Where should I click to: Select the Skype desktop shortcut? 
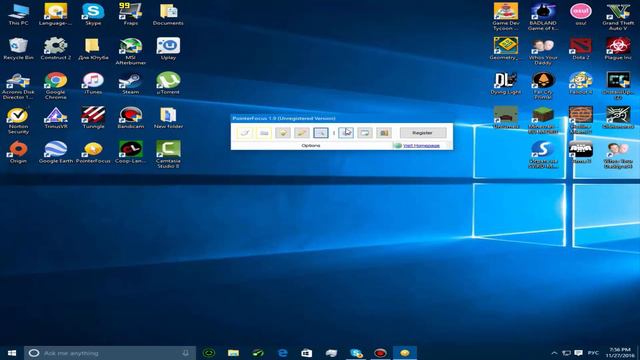(93, 15)
